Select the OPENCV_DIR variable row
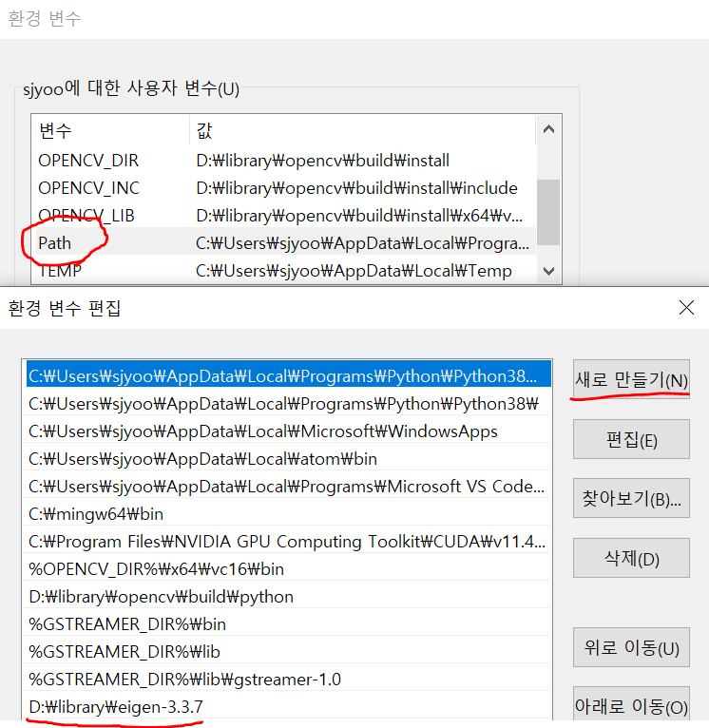Screen dimensions: 709x728 [283, 161]
